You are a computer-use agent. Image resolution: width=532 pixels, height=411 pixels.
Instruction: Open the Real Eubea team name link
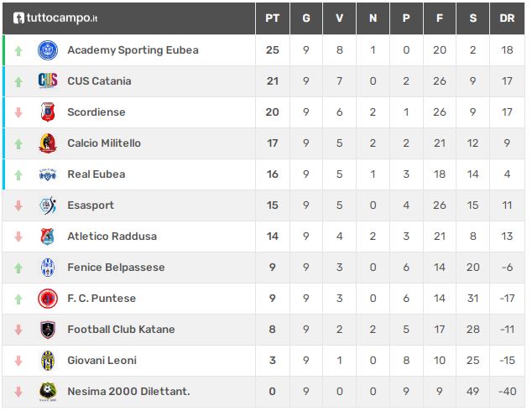(x=96, y=174)
